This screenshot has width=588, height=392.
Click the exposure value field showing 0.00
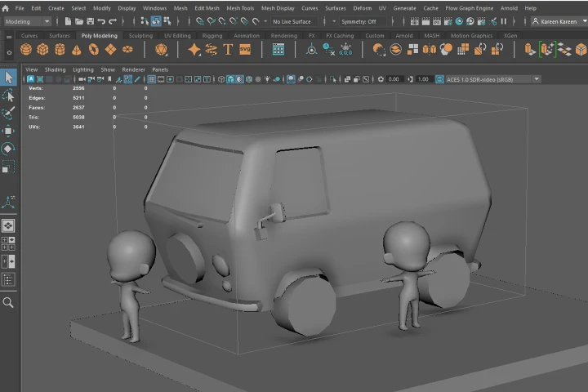point(394,79)
